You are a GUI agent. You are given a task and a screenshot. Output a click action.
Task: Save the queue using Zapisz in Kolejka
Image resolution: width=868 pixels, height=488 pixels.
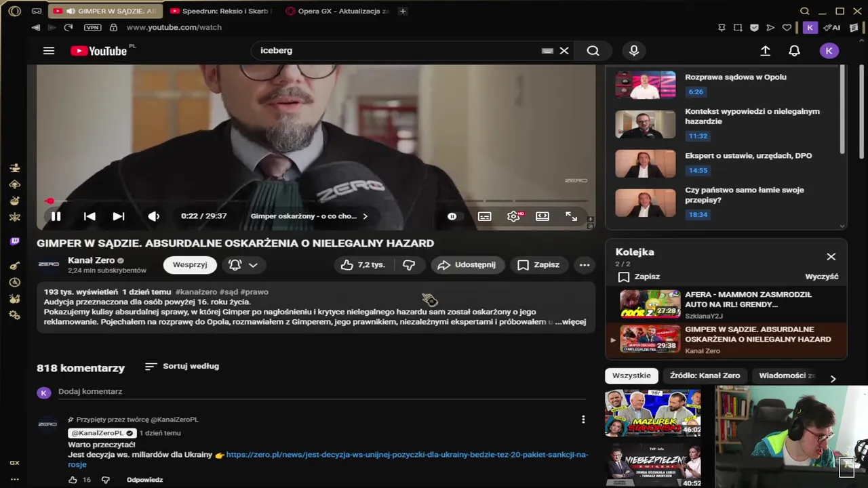point(638,277)
